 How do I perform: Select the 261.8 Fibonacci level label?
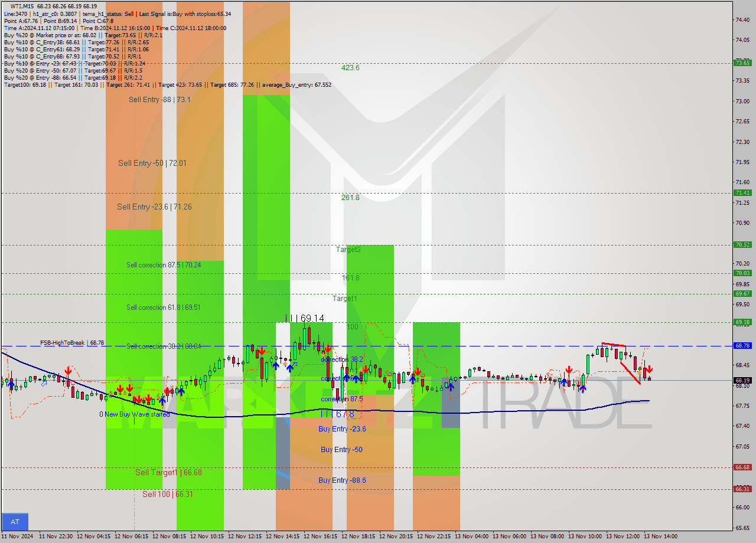[x=350, y=198]
